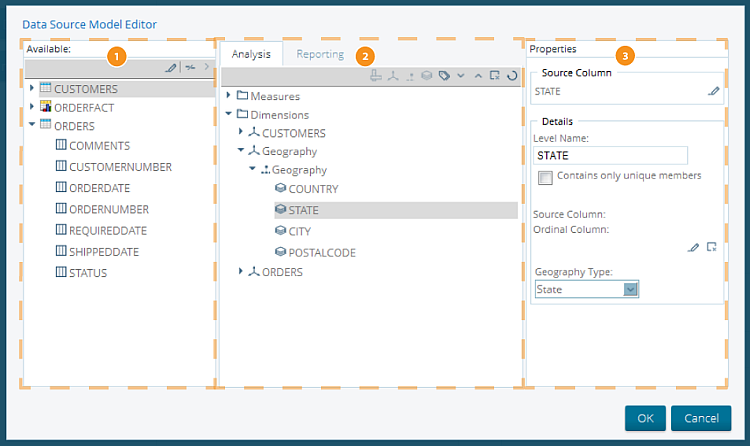
Task: Open the Geography Type dropdown
Action: click(630, 289)
